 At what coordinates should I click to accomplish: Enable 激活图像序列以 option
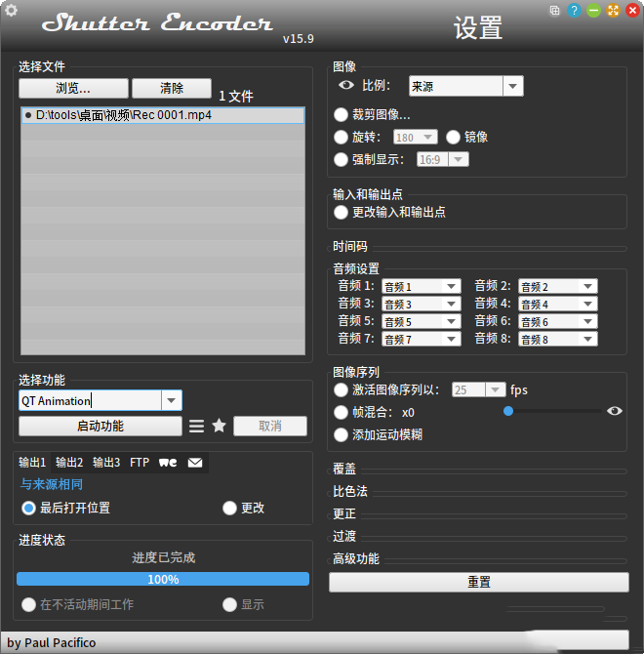(341, 390)
